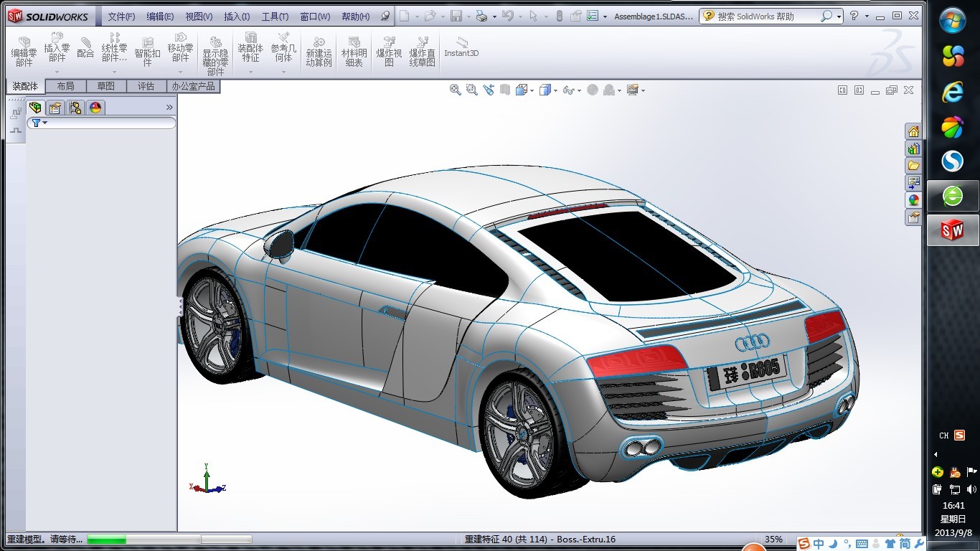The width and height of the screenshot is (980, 551).
Task: Open the 文件(F) menu
Action: click(x=121, y=17)
